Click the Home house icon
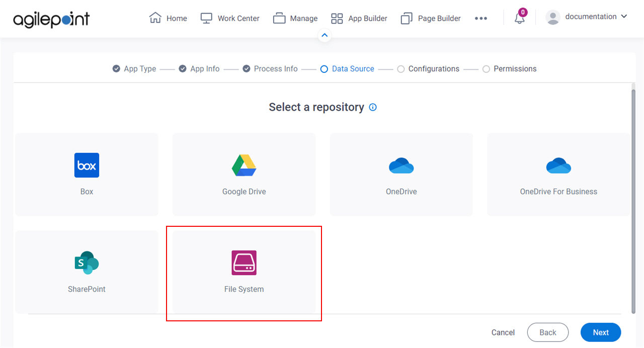This screenshot has height=348, width=644. (155, 18)
